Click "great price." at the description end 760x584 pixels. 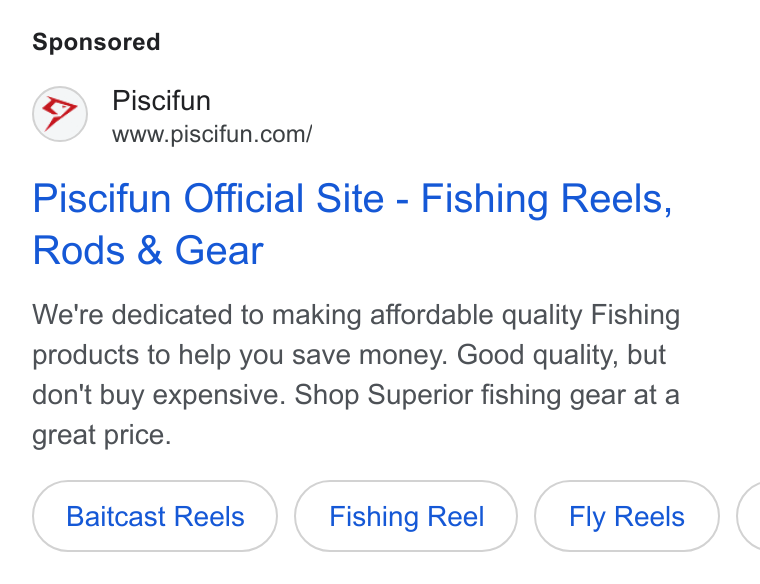pos(102,435)
